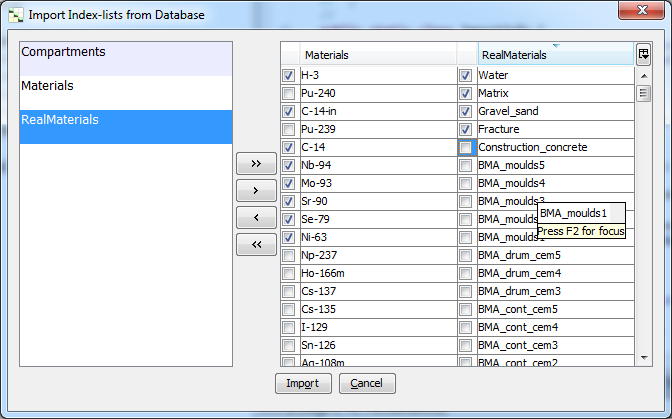This screenshot has width=672, height=419.
Task: Check the Construction_concrete checkbox
Action: (x=465, y=148)
